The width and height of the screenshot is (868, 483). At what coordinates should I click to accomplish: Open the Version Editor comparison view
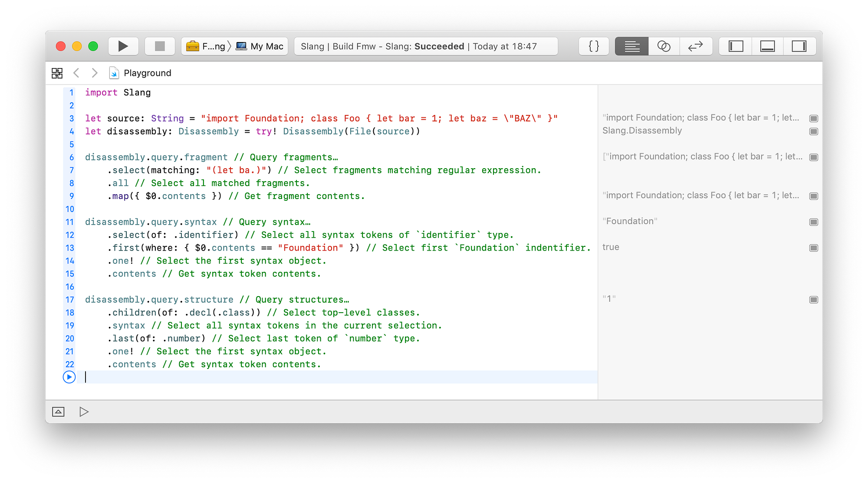pyautogui.click(x=696, y=46)
